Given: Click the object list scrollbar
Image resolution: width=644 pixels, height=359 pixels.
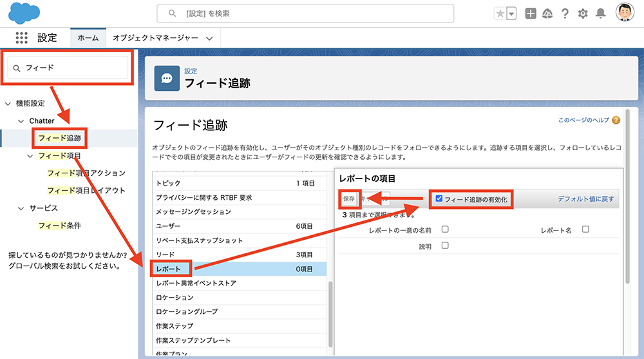Looking at the screenshot, I should pos(330,315).
